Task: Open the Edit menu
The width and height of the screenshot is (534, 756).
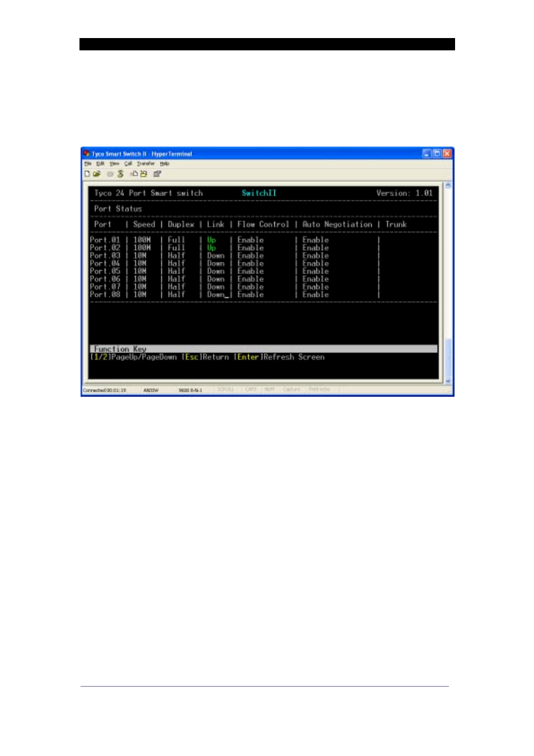Action: point(100,164)
